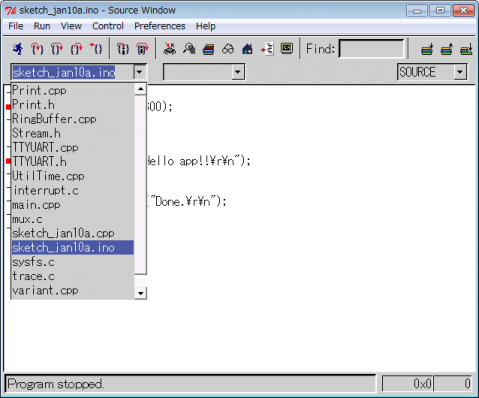Open the Control menu

tap(108, 26)
